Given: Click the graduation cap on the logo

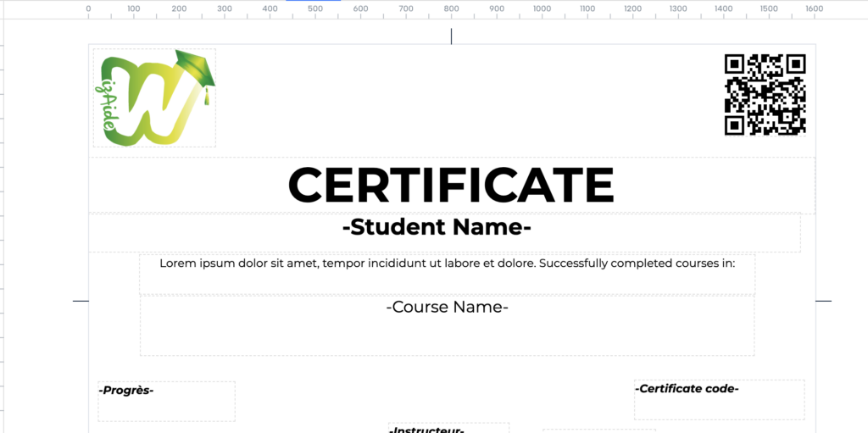Looking at the screenshot, I should pyautogui.click(x=195, y=68).
